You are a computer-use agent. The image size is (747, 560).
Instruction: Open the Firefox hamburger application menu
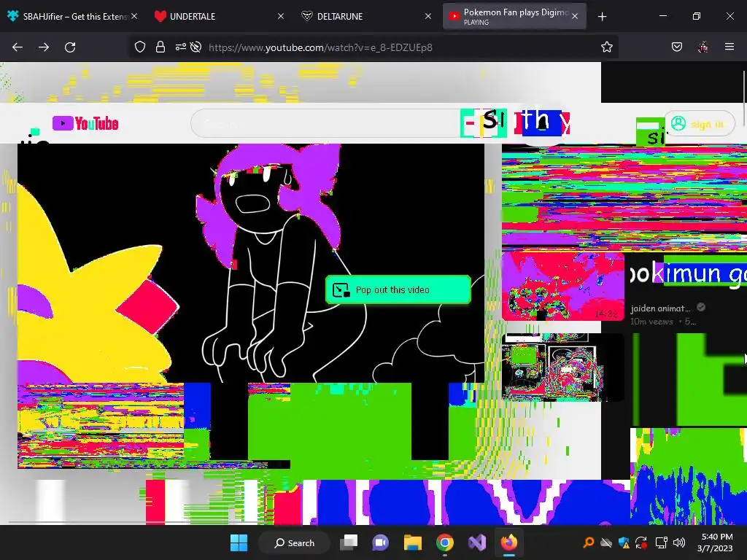point(729,47)
